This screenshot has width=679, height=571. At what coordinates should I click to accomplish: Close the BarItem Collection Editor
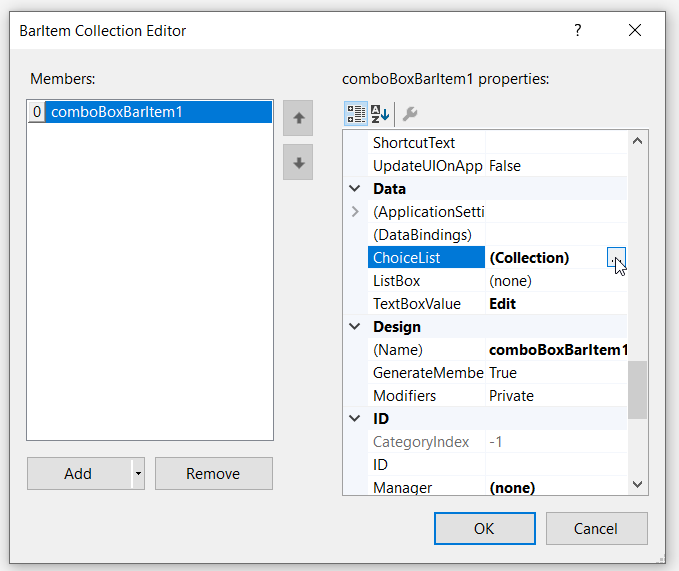tap(635, 31)
